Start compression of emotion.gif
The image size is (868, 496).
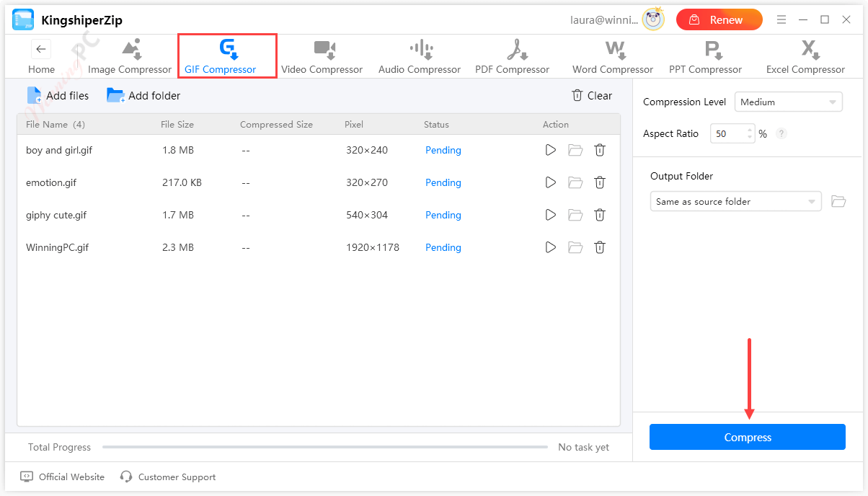tap(551, 182)
